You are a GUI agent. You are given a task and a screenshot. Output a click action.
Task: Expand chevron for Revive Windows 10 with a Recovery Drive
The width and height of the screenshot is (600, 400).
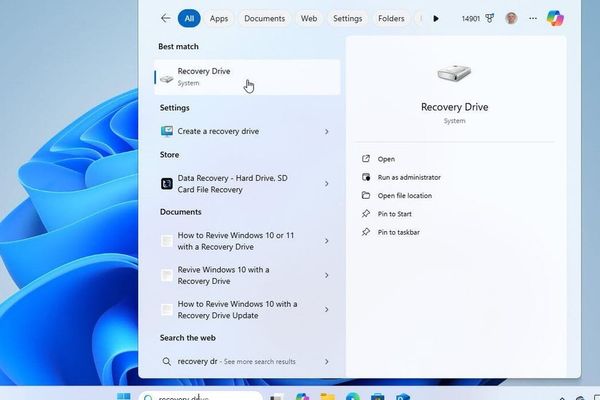(326, 275)
